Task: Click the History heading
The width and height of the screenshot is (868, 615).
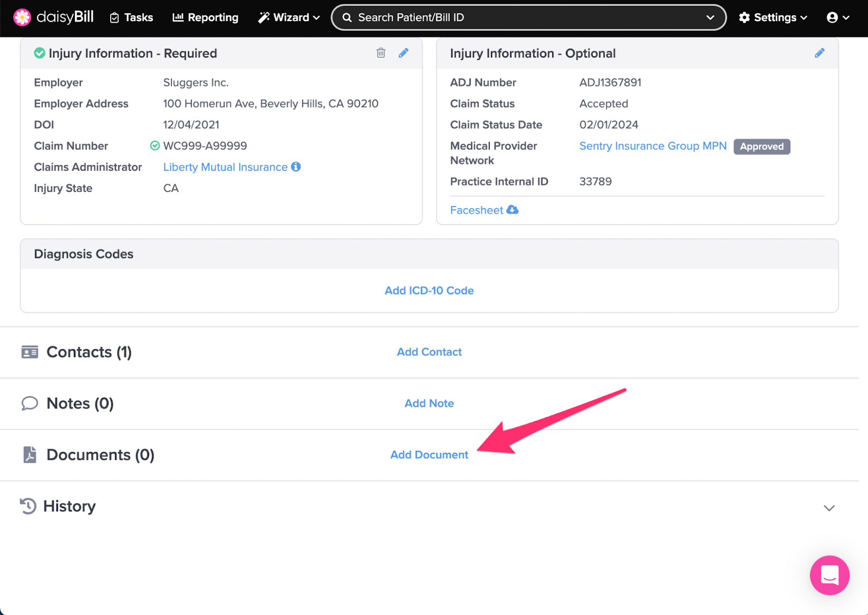Action: (69, 506)
